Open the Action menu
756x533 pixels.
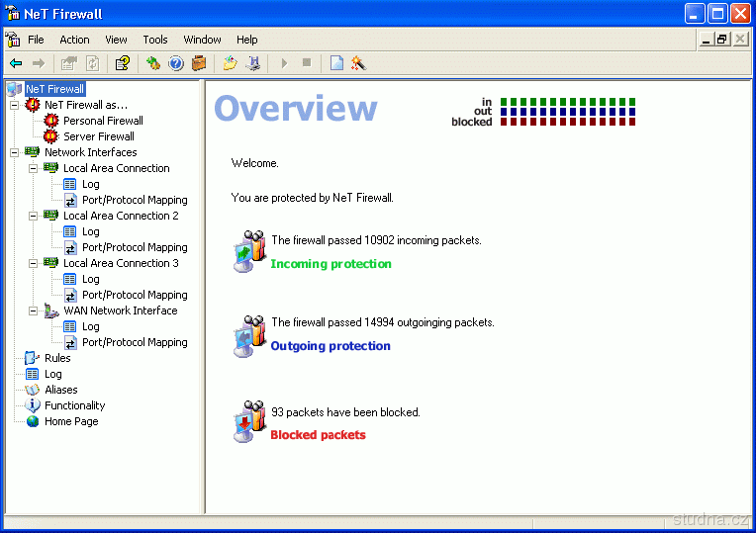75,40
